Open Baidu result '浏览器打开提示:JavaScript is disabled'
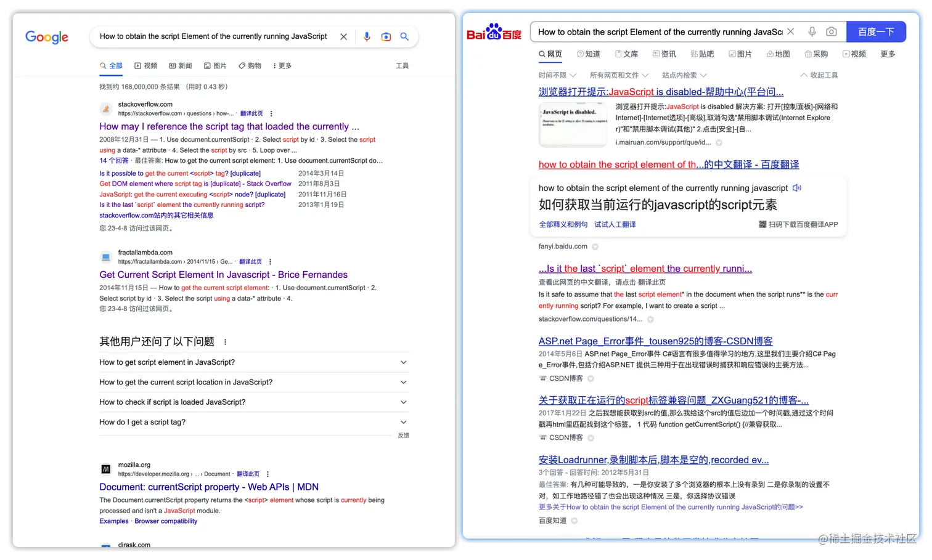932x560 pixels. (x=661, y=92)
